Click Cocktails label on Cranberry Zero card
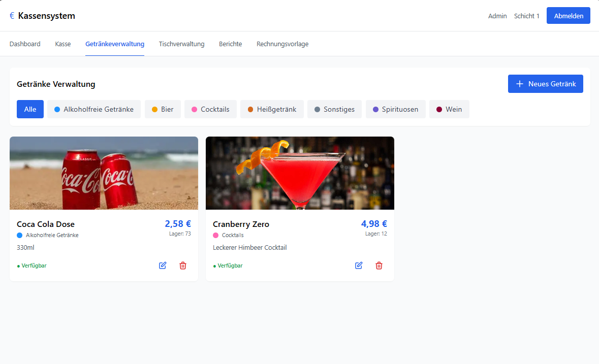 (x=233, y=235)
